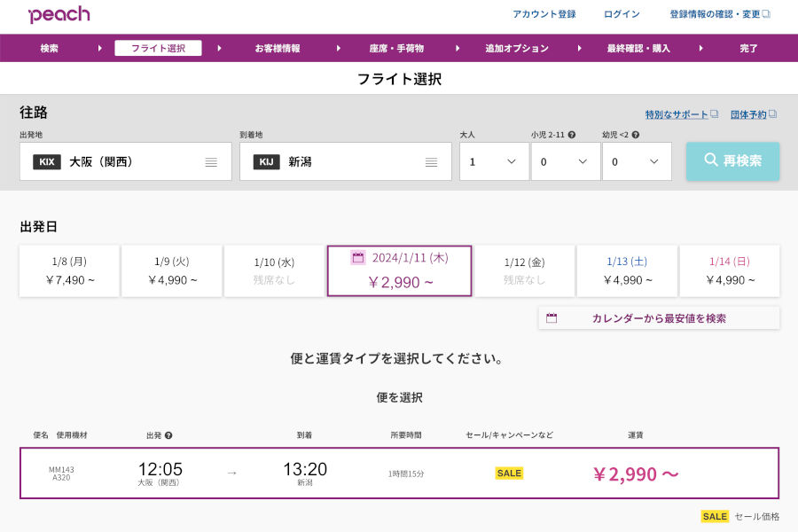This screenshot has height=532, width=798.
Task: Click help icon beside 出発 column header
Action: [168, 435]
